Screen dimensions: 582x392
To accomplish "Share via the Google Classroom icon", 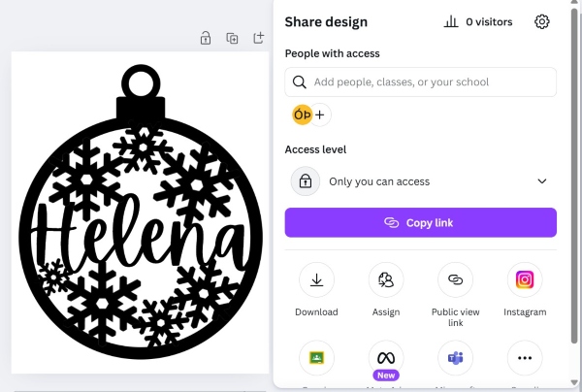I will pyautogui.click(x=316, y=358).
